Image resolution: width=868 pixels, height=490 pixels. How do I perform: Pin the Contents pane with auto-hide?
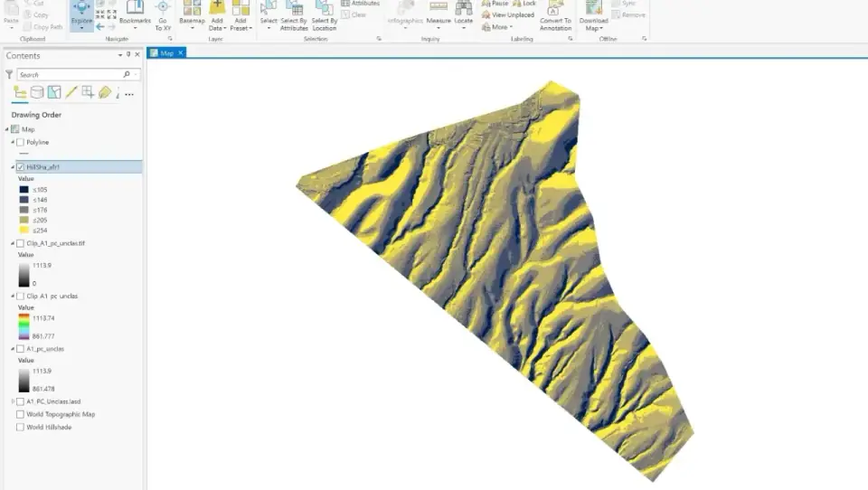click(128, 55)
